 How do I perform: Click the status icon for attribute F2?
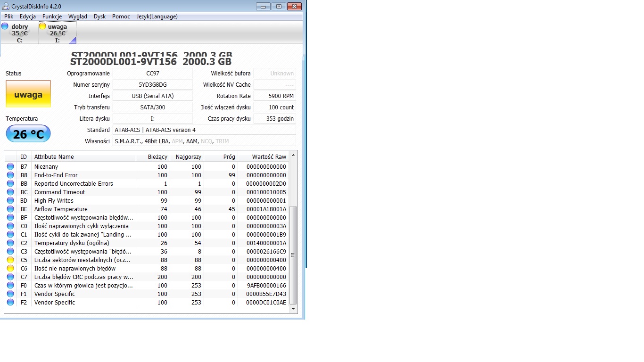tap(10, 302)
